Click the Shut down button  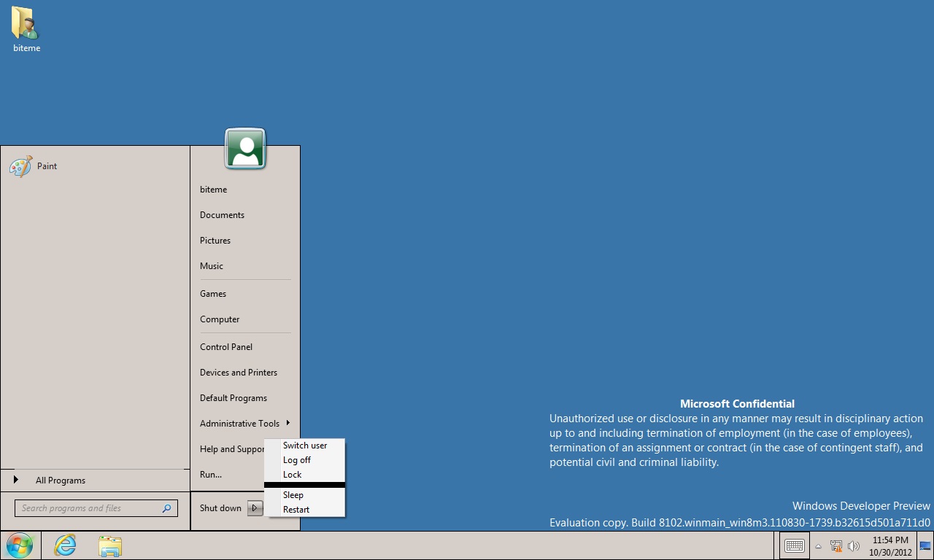click(220, 508)
